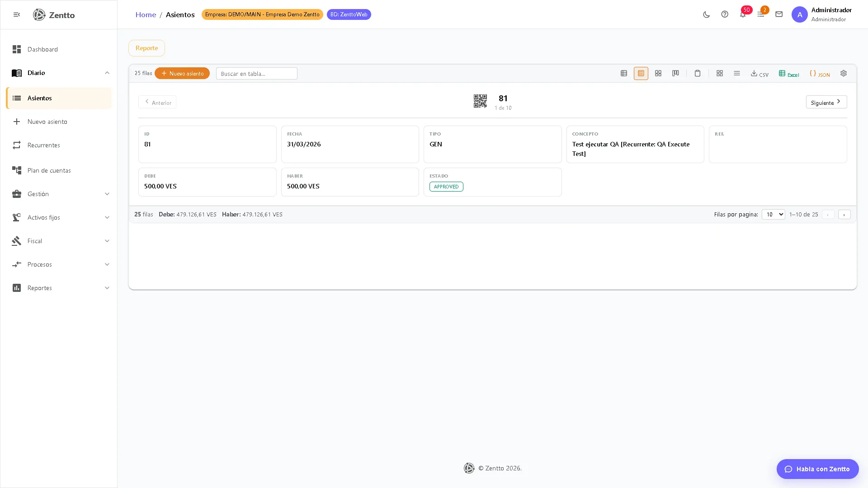Toggle dark mode moon icon
This screenshot has width=868, height=488.
707,14
